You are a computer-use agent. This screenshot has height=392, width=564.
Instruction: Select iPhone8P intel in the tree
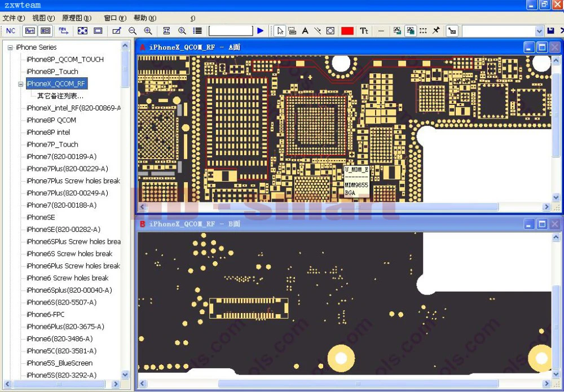[x=48, y=133]
